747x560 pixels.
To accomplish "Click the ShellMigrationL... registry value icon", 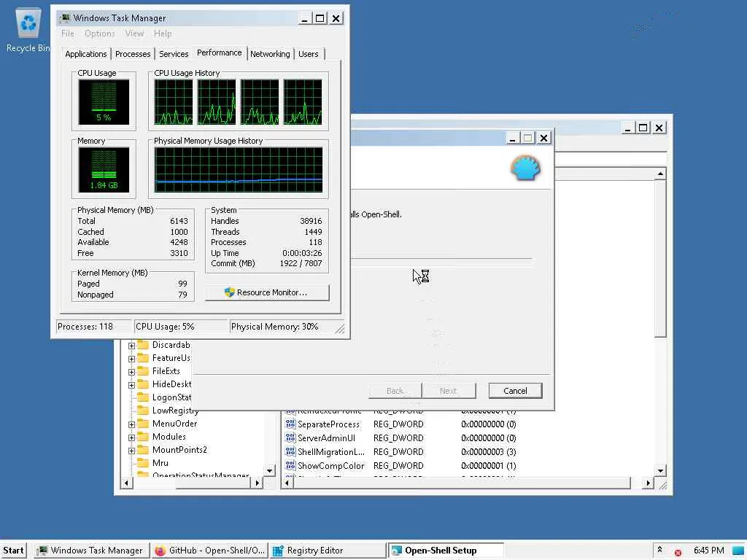I will pyautogui.click(x=290, y=451).
